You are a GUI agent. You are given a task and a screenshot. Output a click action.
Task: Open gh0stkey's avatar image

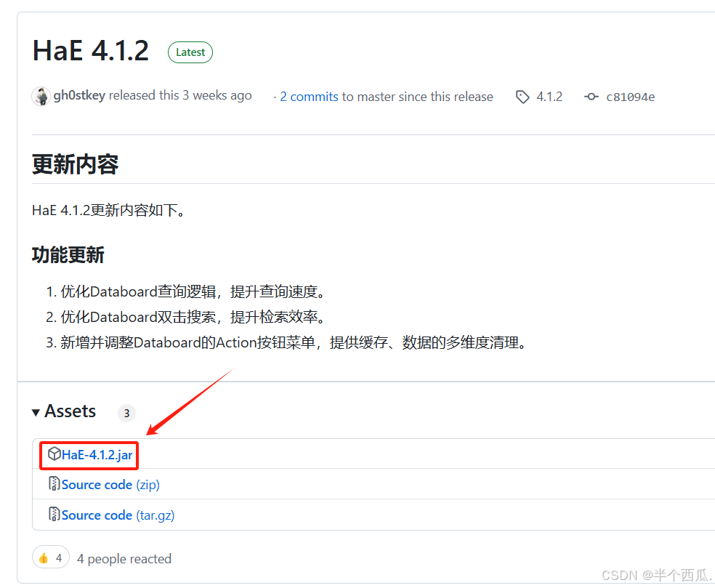point(41,96)
